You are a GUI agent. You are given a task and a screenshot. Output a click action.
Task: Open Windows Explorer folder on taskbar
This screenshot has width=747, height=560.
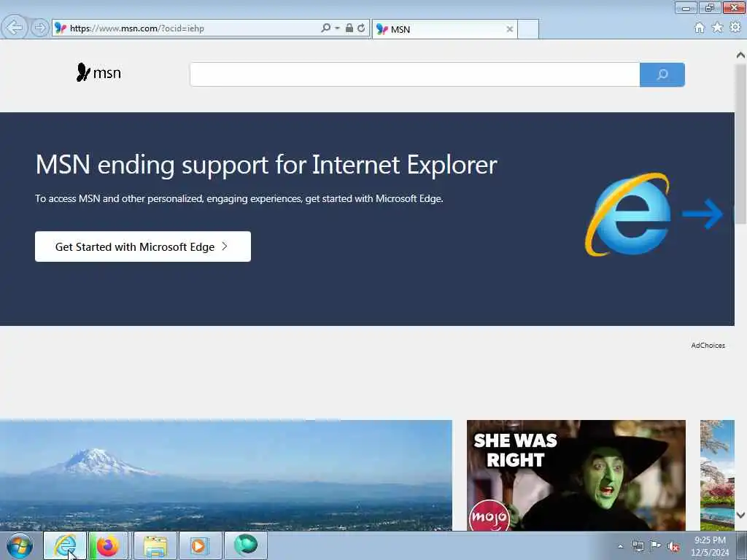(x=155, y=545)
